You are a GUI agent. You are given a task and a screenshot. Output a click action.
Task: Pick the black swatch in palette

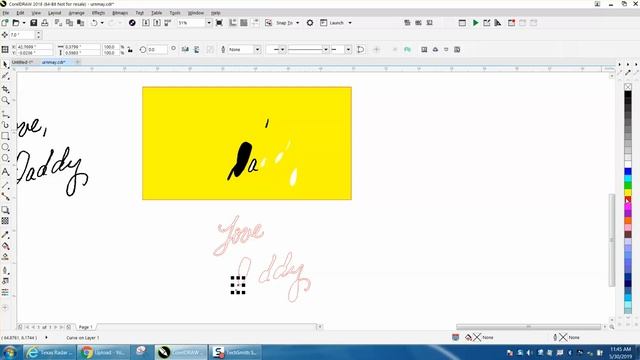click(628, 95)
